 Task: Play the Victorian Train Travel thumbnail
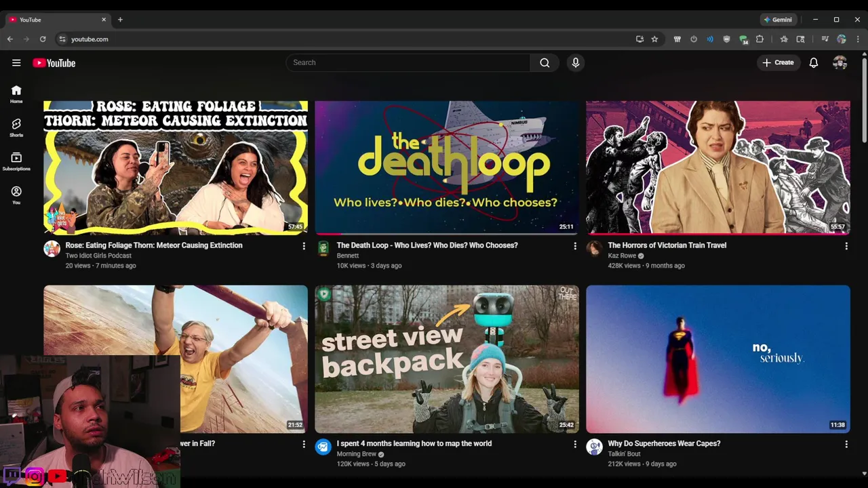point(718,167)
